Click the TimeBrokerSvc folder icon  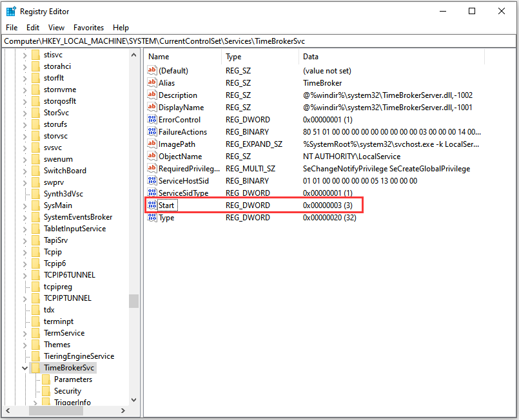[35, 368]
